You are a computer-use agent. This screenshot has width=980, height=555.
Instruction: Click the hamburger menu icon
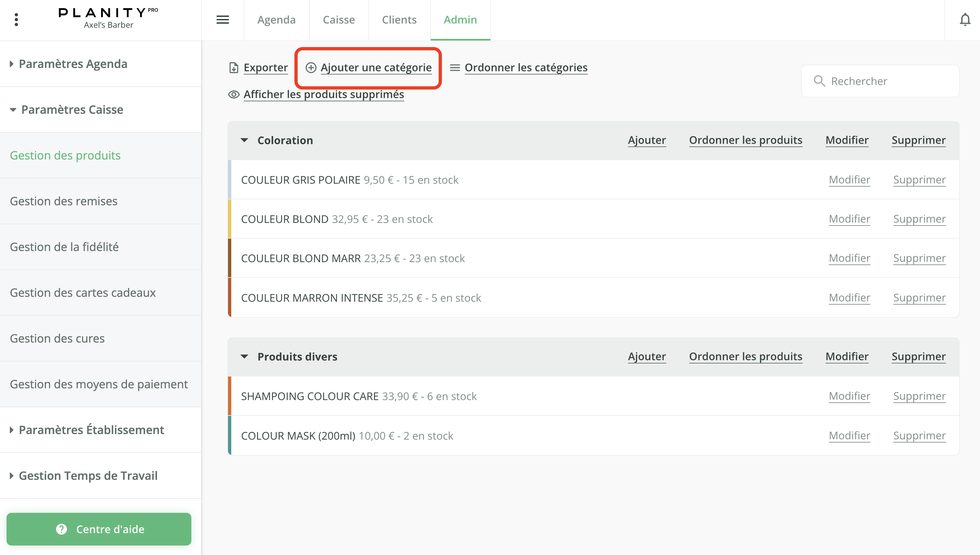click(x=222, y=20)
